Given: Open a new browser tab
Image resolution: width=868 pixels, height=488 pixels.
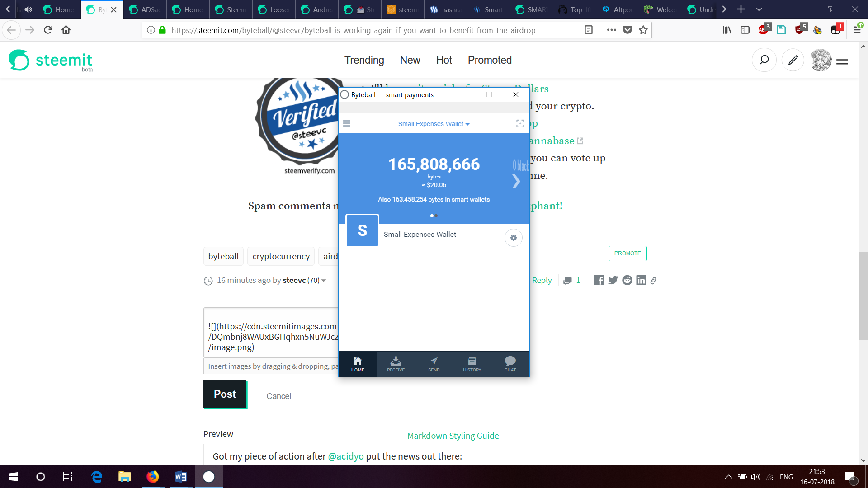Looking at the screenshot, I should (741, 9).
